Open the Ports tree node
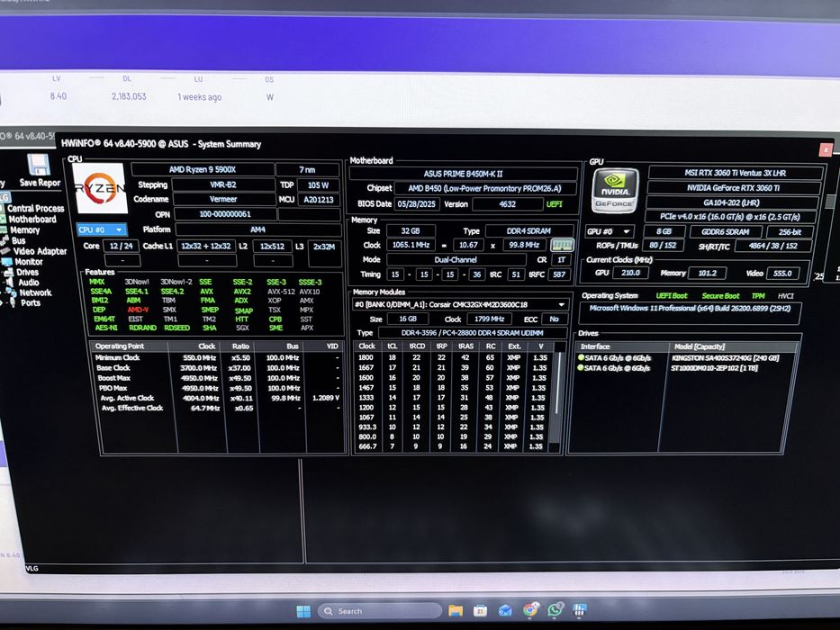The image size is (840, 630). tap(31, 302)
